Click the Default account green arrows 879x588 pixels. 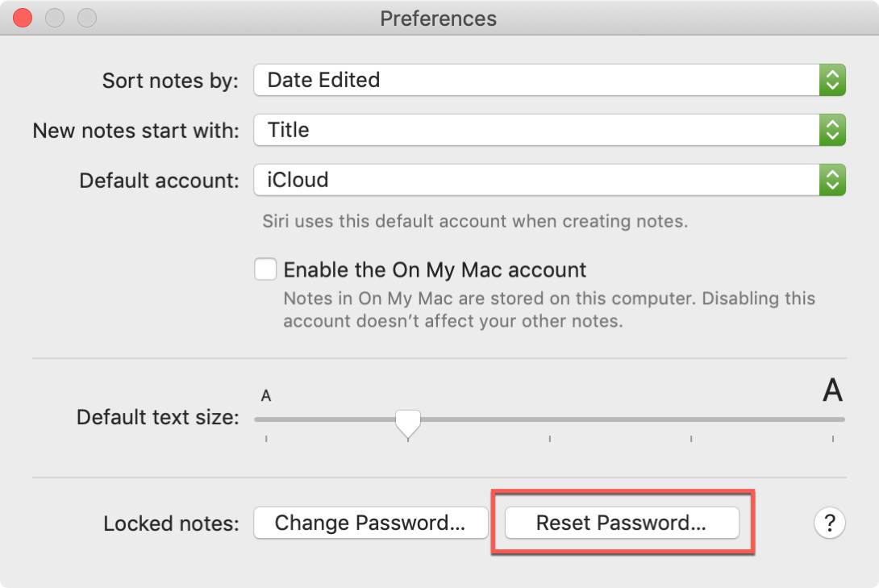[x=832, y=180]
